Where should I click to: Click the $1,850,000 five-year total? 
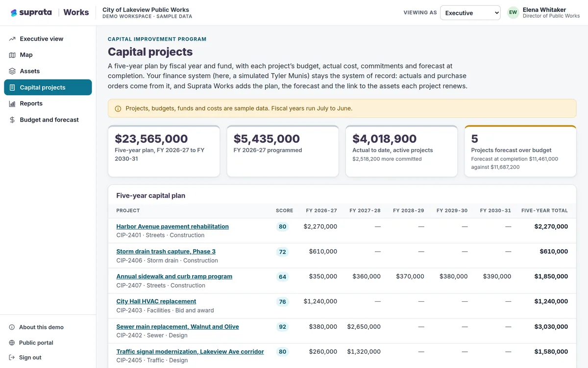coord(551,277)
